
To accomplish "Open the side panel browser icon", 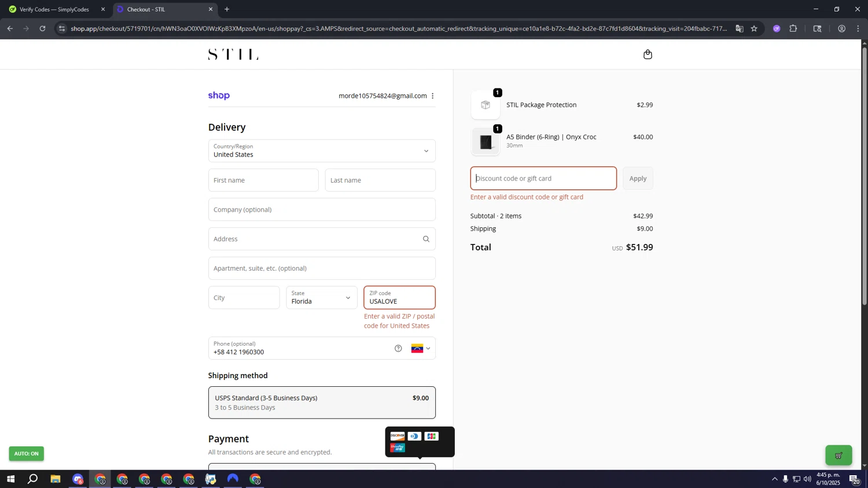I will pyautogui.click(x=817, y=28).
